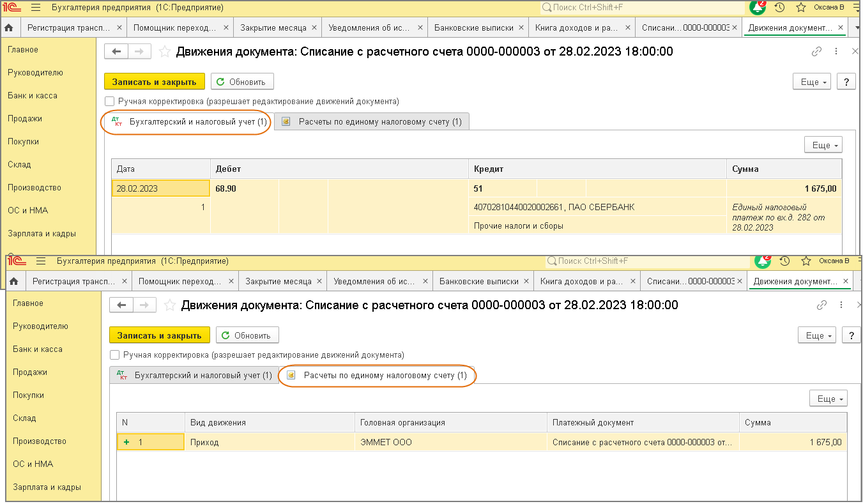Screen dimensions: 863x504
Task: Open the hamburger main menu in lower window
Action: click(x=41, y=261)
